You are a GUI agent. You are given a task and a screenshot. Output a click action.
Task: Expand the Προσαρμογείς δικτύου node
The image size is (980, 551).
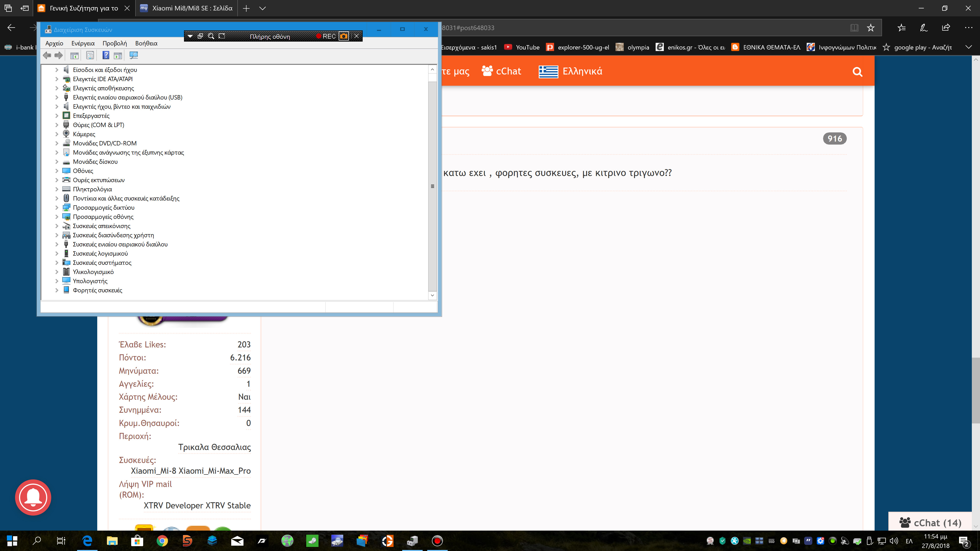[x=57, y=208]
